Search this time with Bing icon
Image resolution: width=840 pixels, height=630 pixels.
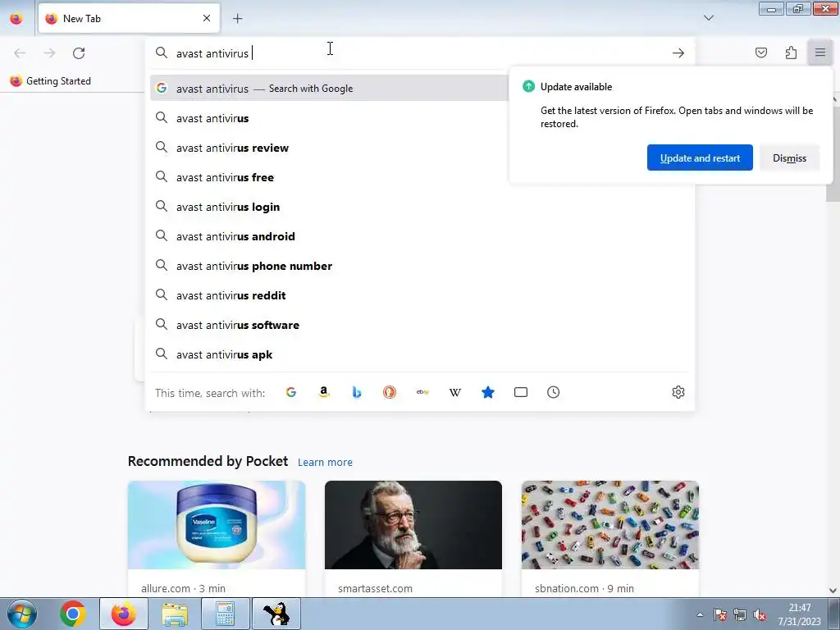(357, 392)
